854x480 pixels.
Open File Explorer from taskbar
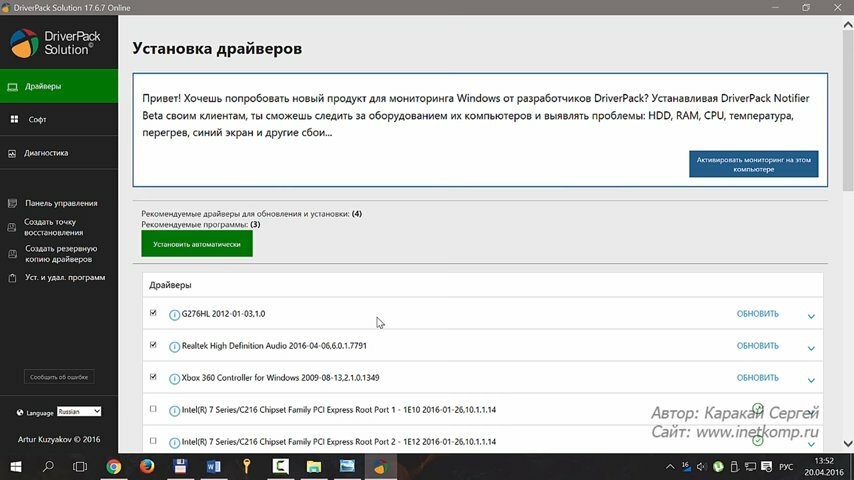[x=314, y=466]
